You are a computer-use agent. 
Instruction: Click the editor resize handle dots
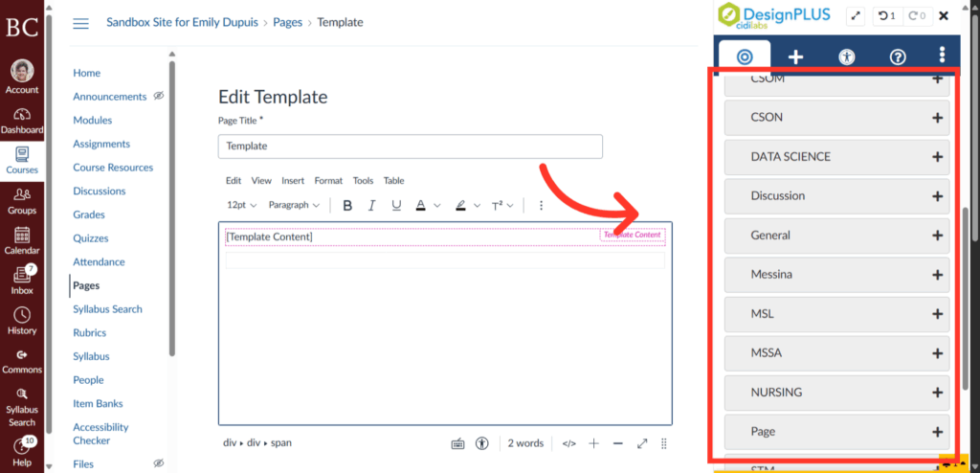click(664, 443)
